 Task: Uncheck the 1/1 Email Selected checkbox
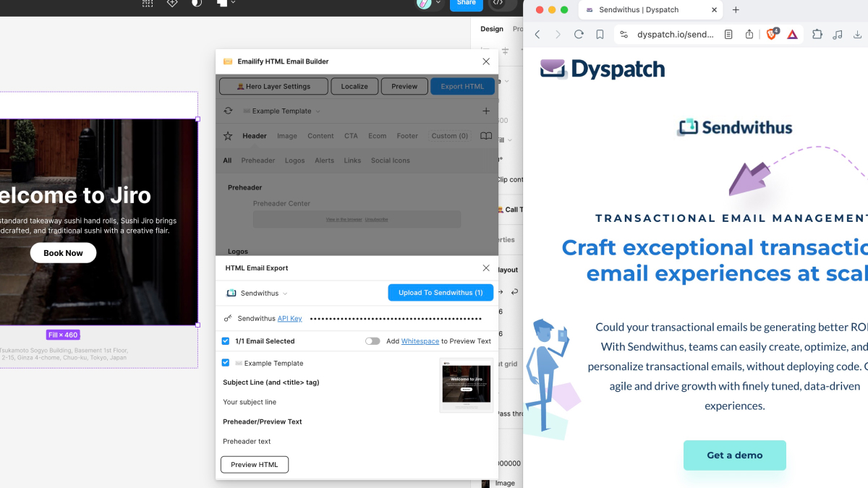coord(226,341)
